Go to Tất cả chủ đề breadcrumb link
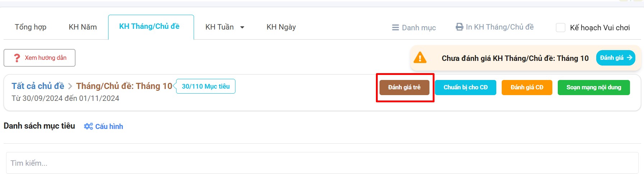The image size is (644, 174). tap(38, 86)
